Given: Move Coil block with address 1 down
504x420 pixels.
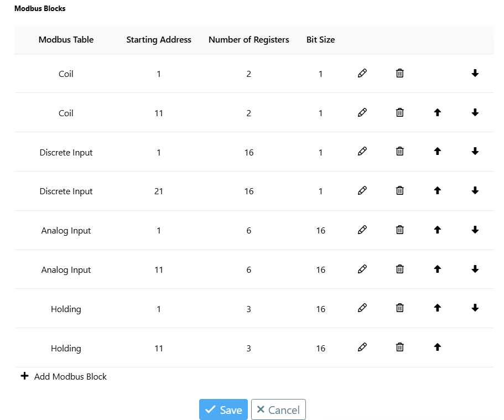Looking at the screenshot, I should (475, 74).
